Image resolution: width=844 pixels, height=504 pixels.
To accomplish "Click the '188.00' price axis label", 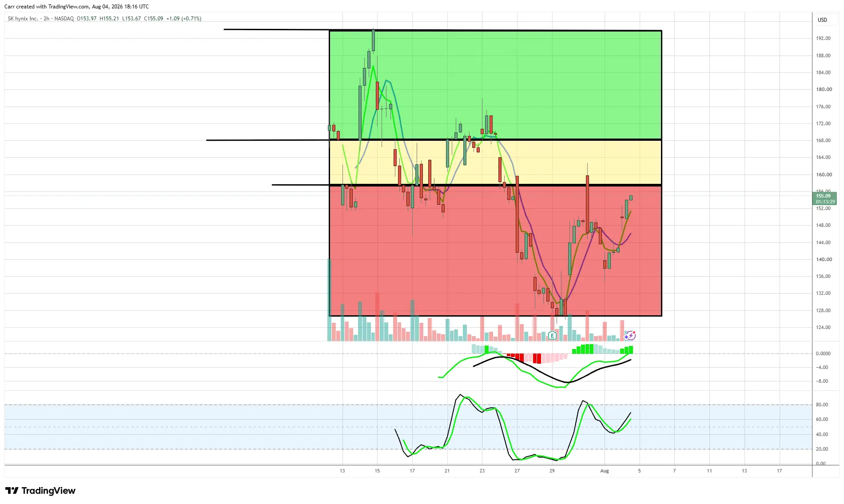I will pos(823,56).
